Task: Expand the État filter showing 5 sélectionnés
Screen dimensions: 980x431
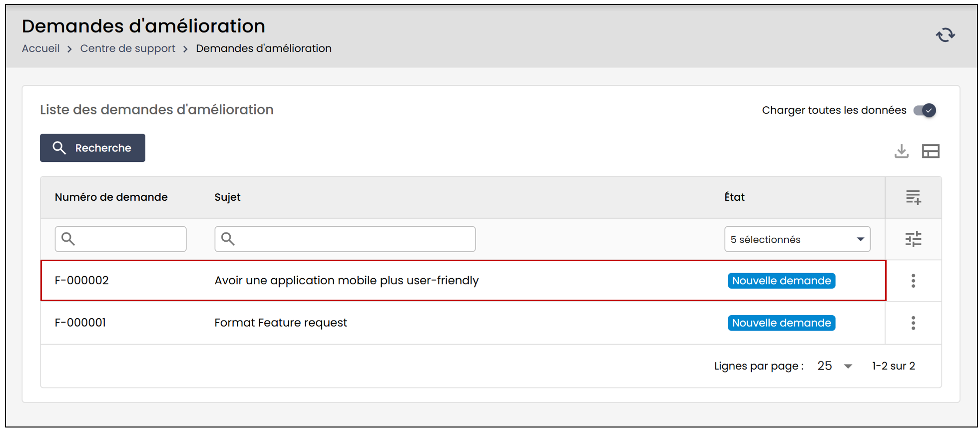Action: tap(797, 239)
